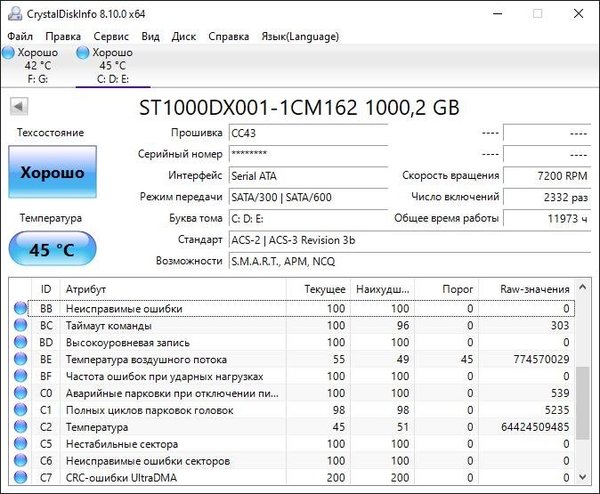
Task: Click status orb for attribute BE
Action: pyautogui.click(x=20, y=359)
